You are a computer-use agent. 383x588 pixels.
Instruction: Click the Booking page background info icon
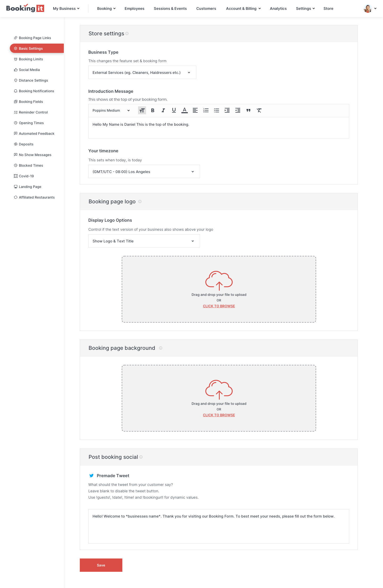161,348
